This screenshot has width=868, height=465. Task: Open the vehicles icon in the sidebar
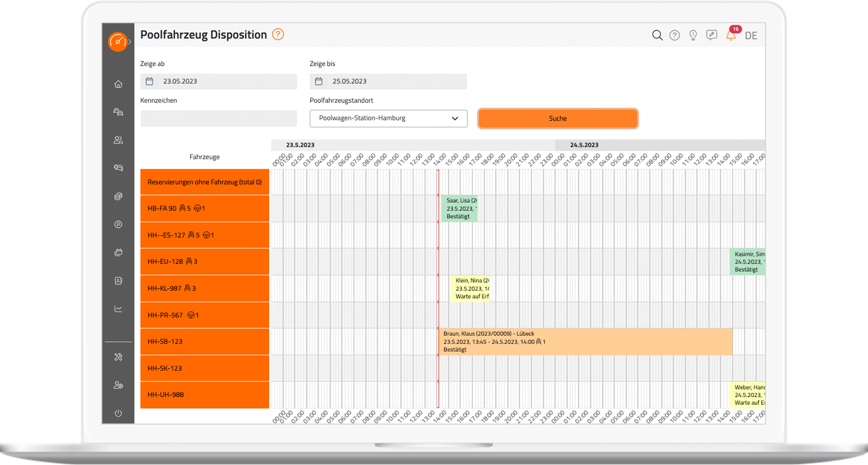(118, 112)
